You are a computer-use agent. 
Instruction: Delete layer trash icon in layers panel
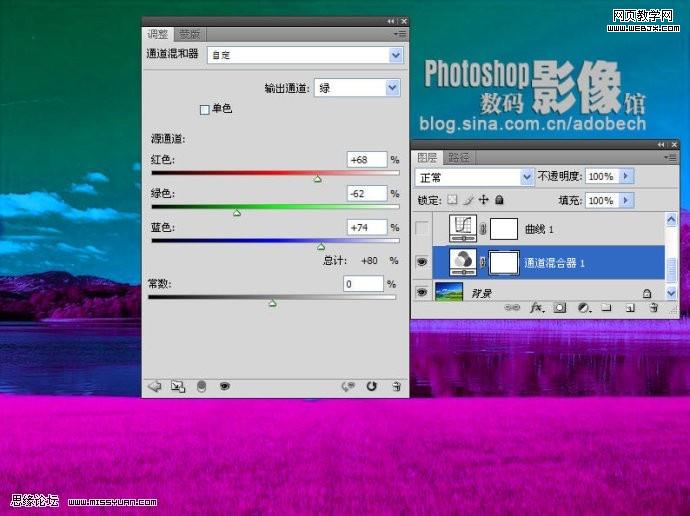(654, 307)
